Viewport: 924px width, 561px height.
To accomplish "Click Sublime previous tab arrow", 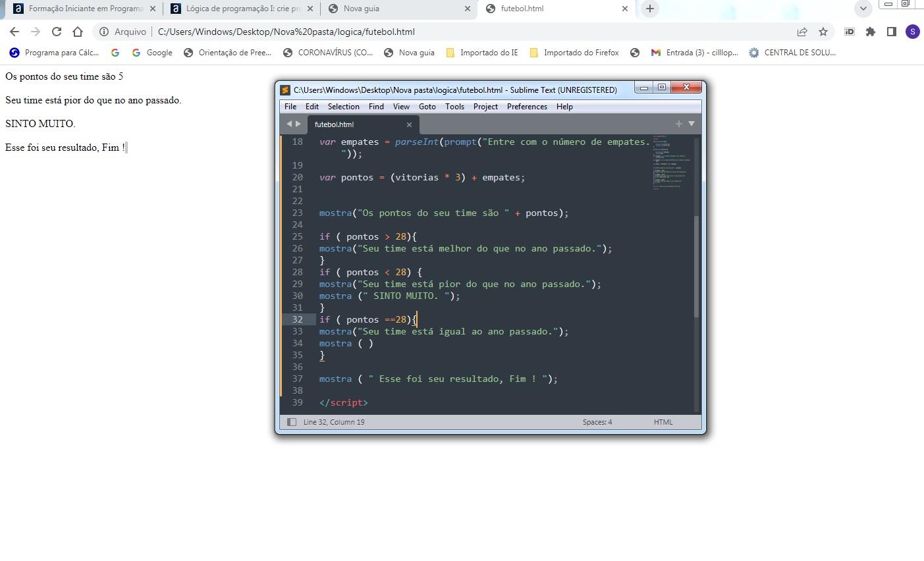I will click(288, 124).
